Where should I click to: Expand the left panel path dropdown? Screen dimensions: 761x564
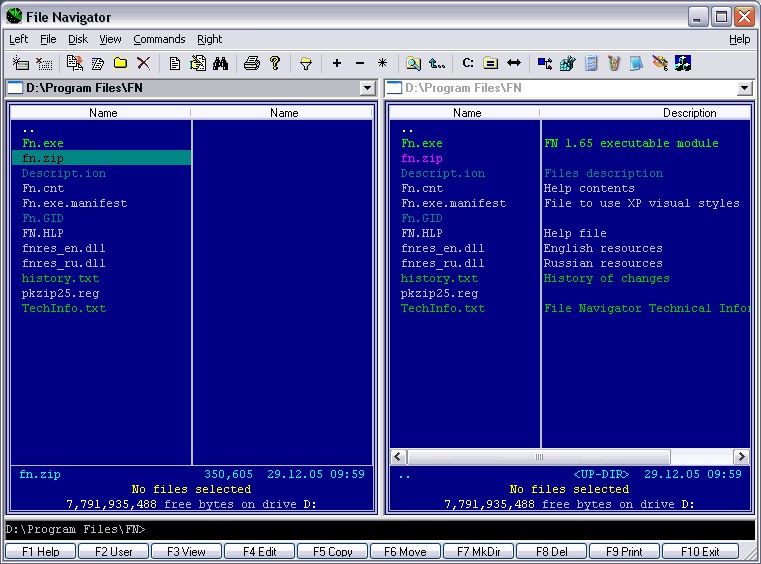tap(367, 89)
